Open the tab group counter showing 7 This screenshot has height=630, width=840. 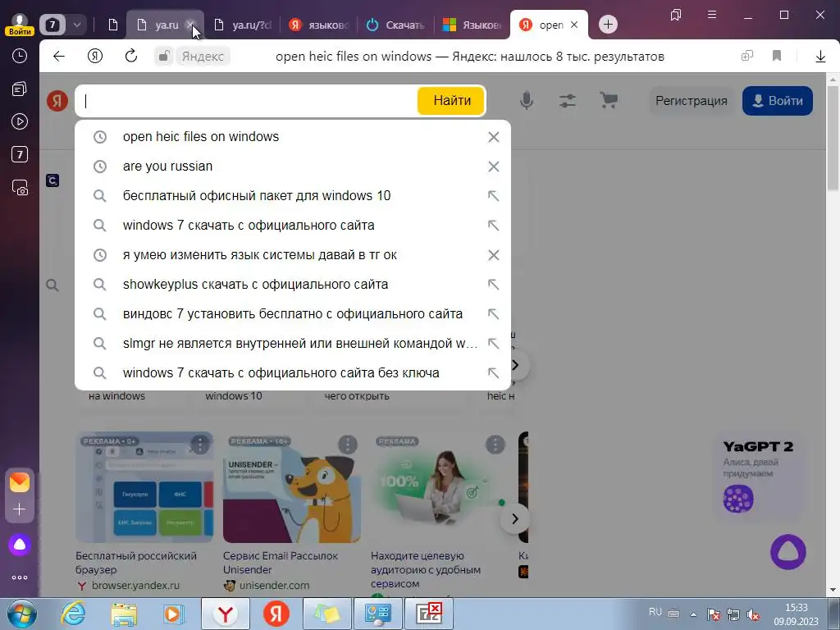[x=52, y=25]
